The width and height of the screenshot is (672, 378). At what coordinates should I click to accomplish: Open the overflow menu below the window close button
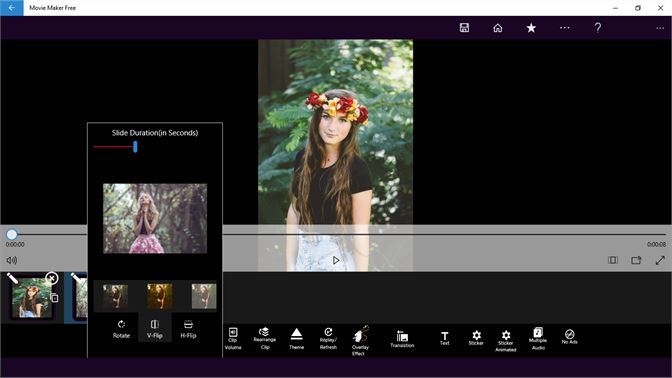click(660, 28)
